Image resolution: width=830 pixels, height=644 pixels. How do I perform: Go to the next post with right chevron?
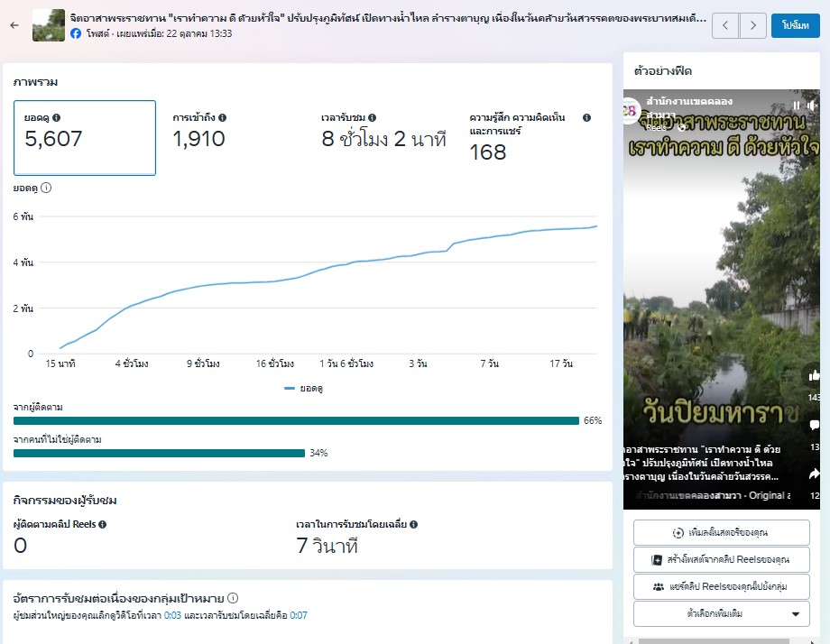752,25
